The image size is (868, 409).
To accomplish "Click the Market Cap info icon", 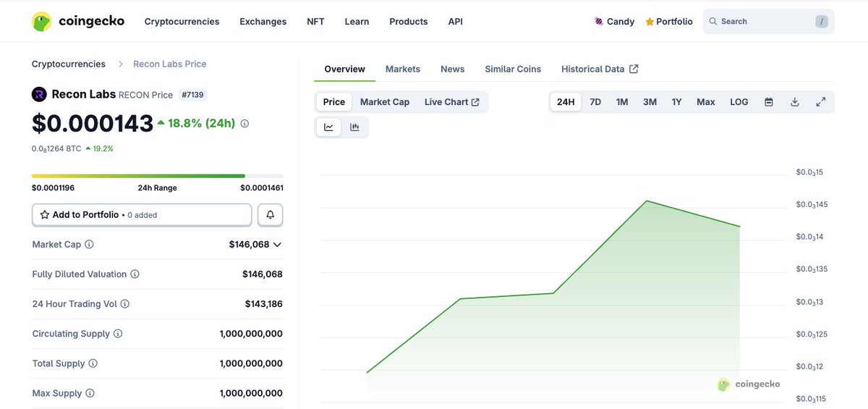I will pos(89,245).
